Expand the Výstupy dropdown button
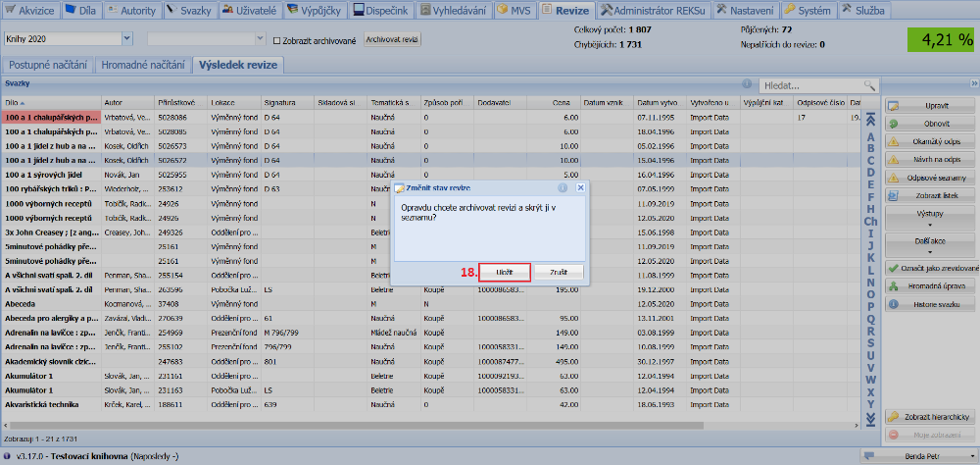 point(929,218)
